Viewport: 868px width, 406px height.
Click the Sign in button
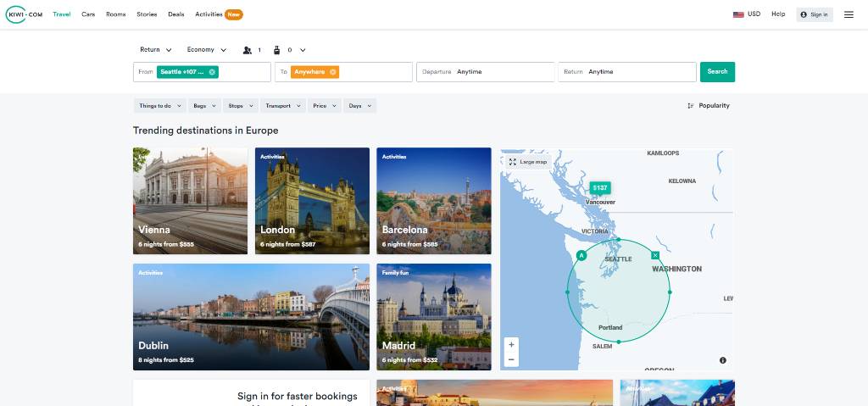click(x=815, y=15)
